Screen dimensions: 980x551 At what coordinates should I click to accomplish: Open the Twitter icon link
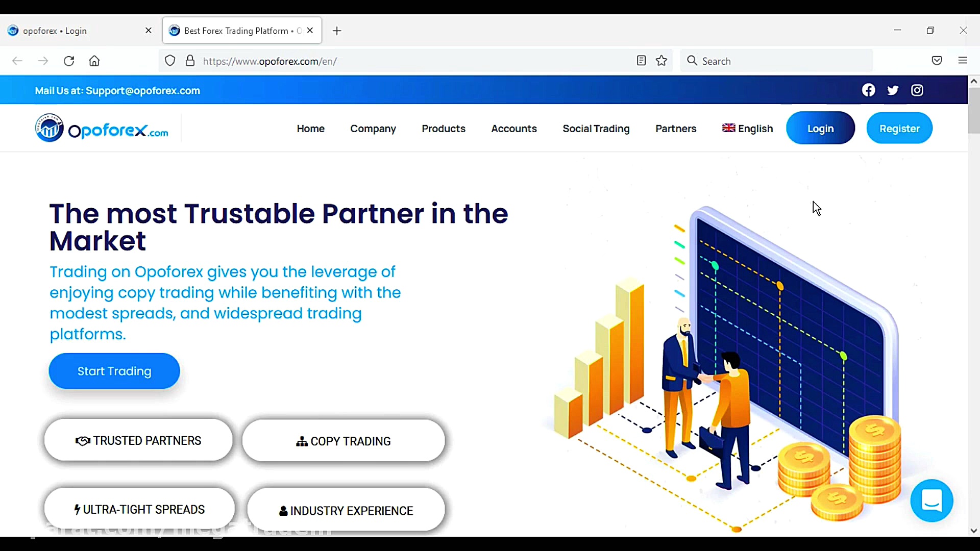[893, 90]
